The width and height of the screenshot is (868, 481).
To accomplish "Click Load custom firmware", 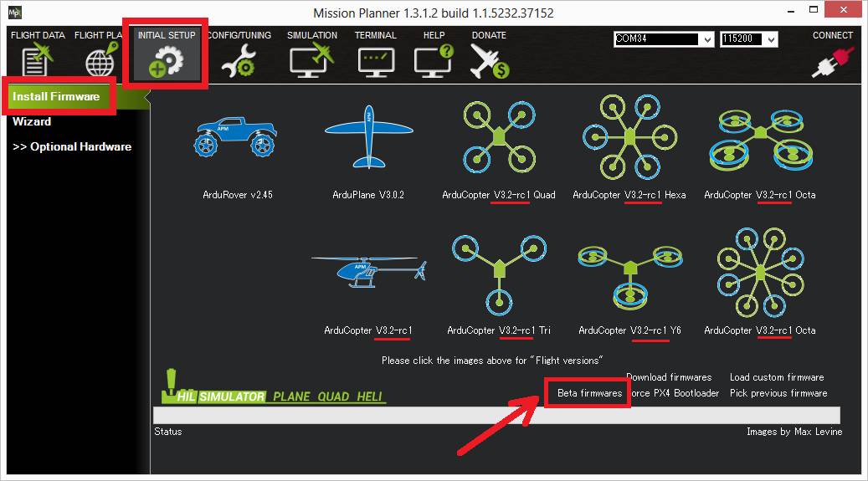I will click(x=777, y=377).
